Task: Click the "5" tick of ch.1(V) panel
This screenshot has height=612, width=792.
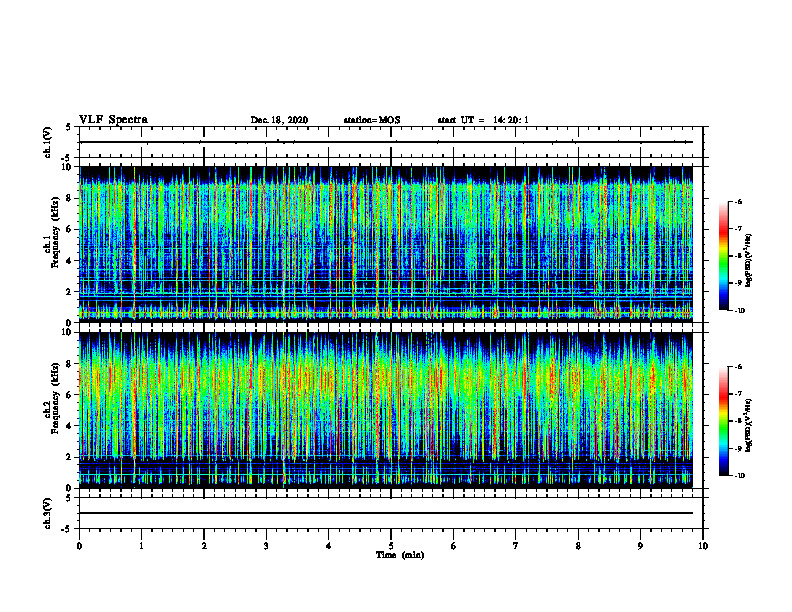Action: tap(68, 128)
